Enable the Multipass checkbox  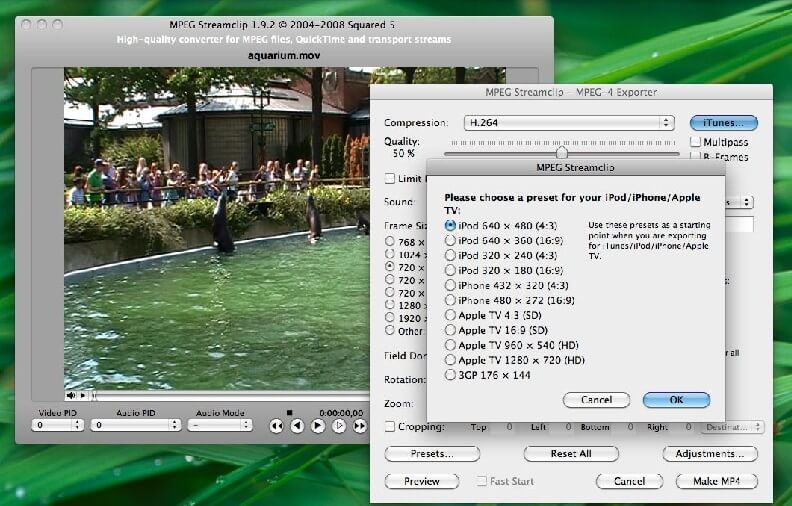pyautogui.click(x=696, y=143)
